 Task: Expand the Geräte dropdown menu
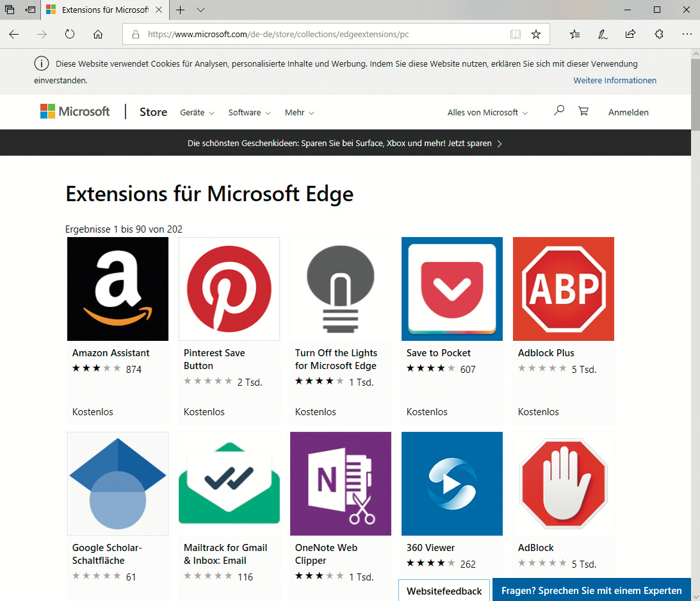tap(197, 113)
